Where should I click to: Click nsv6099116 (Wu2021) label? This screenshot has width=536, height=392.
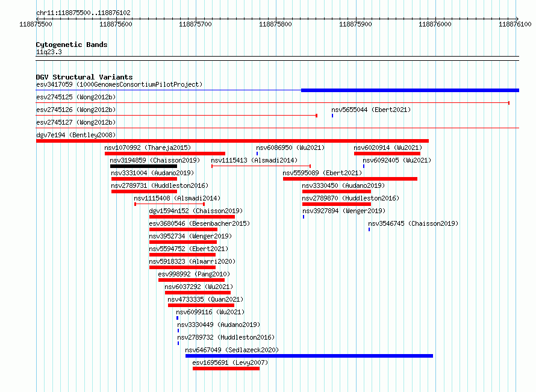tap(210, 312)
